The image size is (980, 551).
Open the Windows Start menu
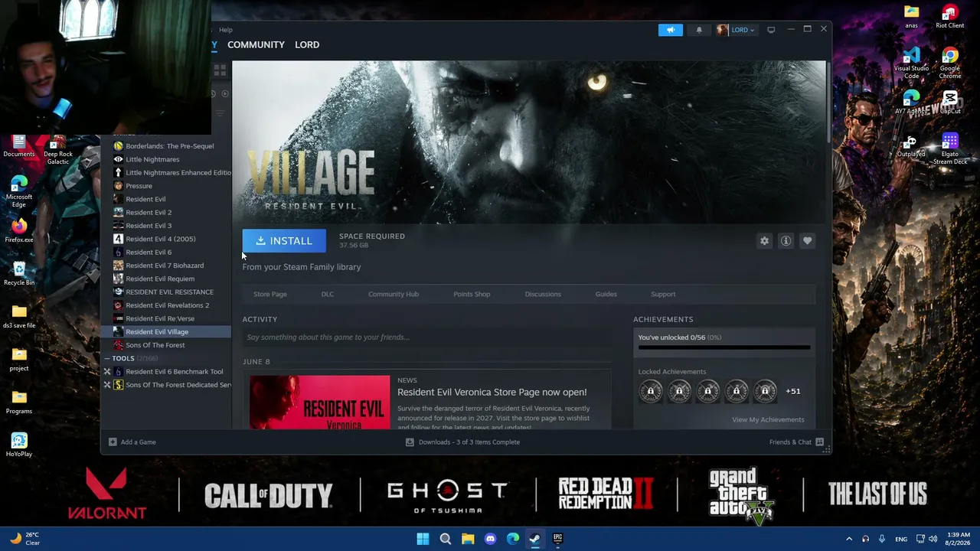423,539
